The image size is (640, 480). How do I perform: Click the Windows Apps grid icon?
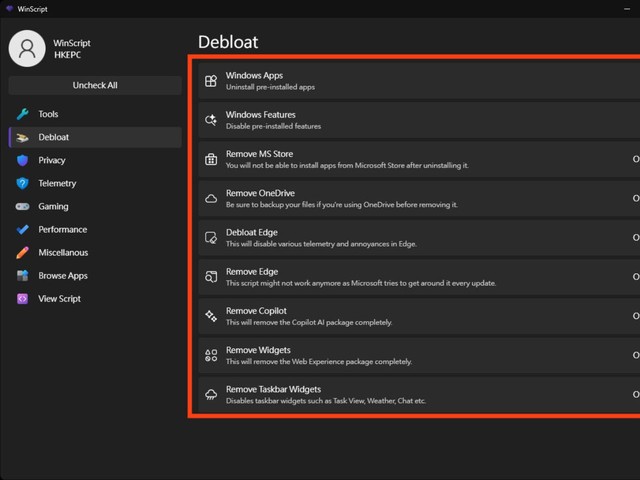211,81
